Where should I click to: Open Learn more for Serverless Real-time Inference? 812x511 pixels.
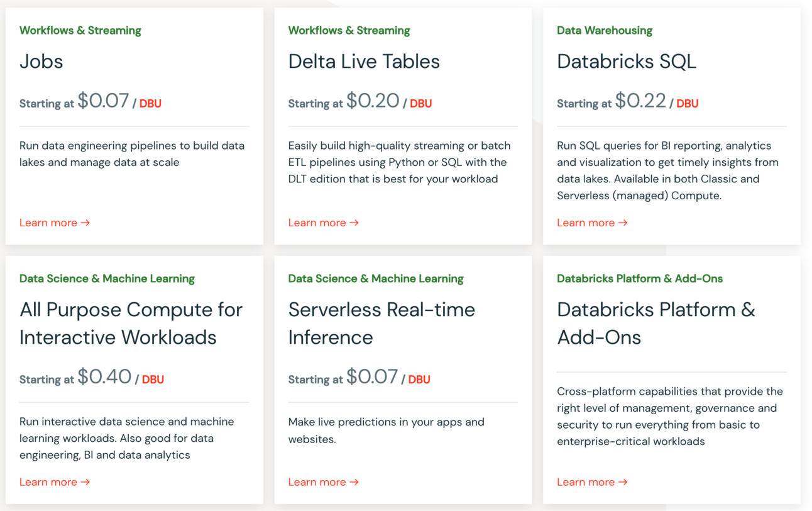pos(323,482)
